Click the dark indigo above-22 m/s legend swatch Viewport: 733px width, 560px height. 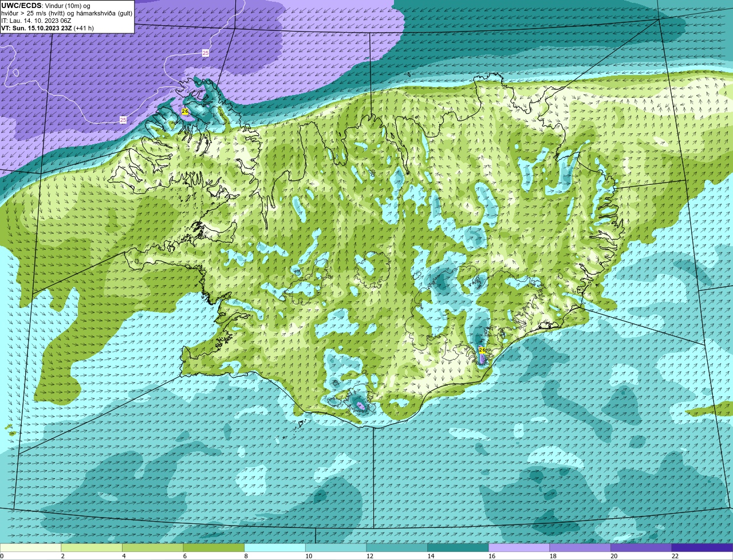coord(702,547)
